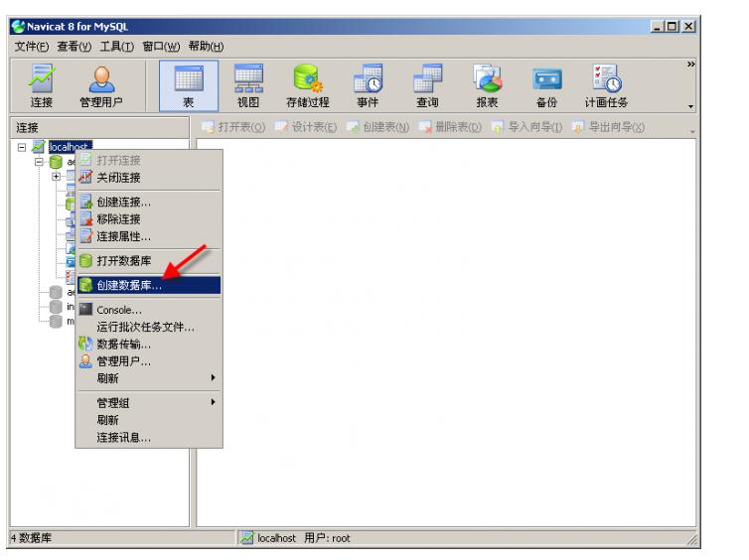Open the 文件(F) menu
Screen dimensions: 749x560
pos(32,47)
